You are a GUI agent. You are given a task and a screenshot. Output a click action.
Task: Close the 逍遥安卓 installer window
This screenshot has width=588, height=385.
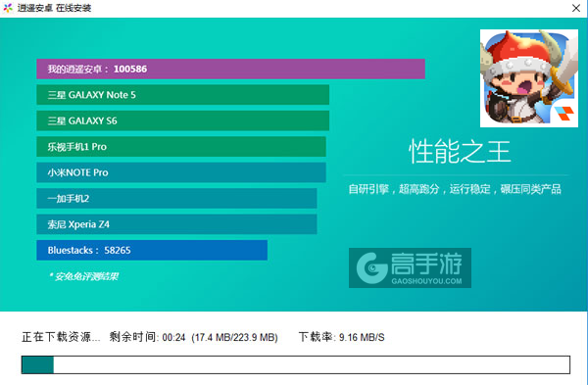(x=576, y=8)
